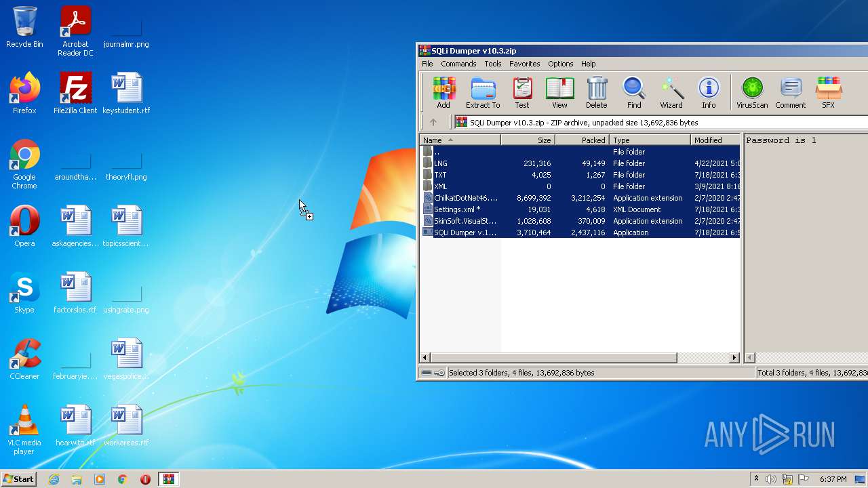Click the Skype desktop icon
The width and height of the screenshot is (868, 488).
click(24, 293)
